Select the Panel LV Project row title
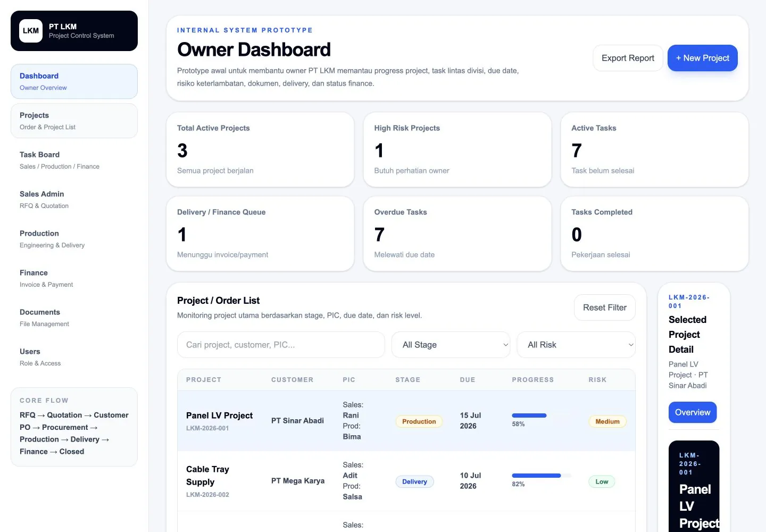The width and height of the screenshot is (766, 532). (219, 415)
